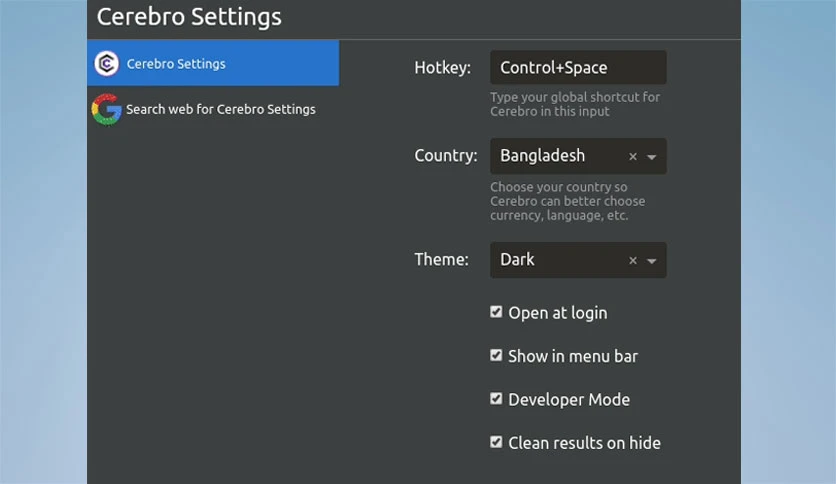This screenshot has height=484, width=836.
Task: Select the Bangladesh country value
Action: click(x=542, y=156)
